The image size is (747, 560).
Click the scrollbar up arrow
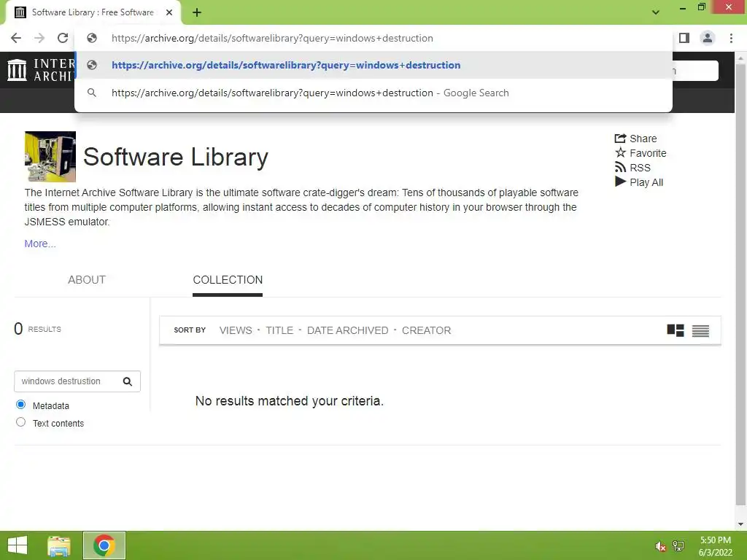(x=740, y=57)
